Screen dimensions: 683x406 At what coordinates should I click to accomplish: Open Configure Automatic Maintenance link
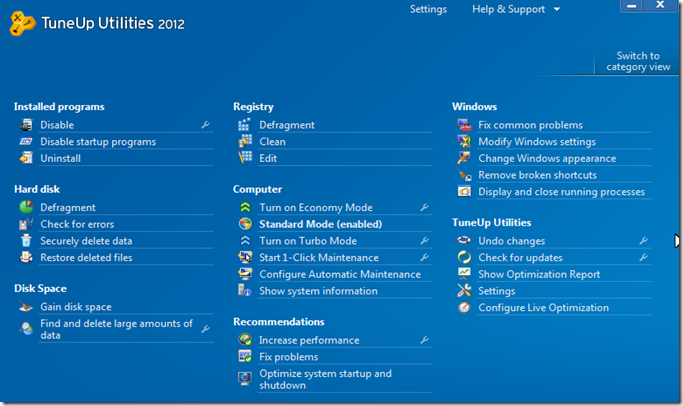340,274
